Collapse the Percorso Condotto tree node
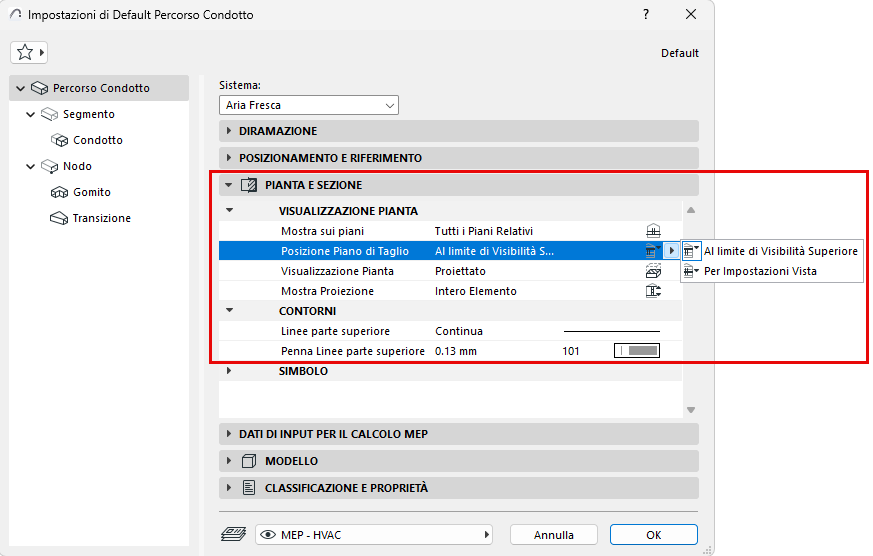 (21, 88)
